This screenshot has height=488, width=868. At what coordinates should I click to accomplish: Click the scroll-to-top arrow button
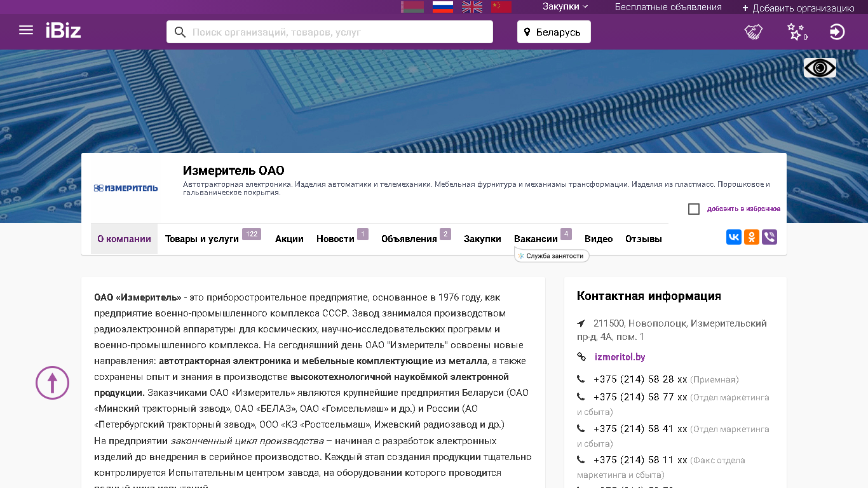pyautogui.click(x=52, y=383)
